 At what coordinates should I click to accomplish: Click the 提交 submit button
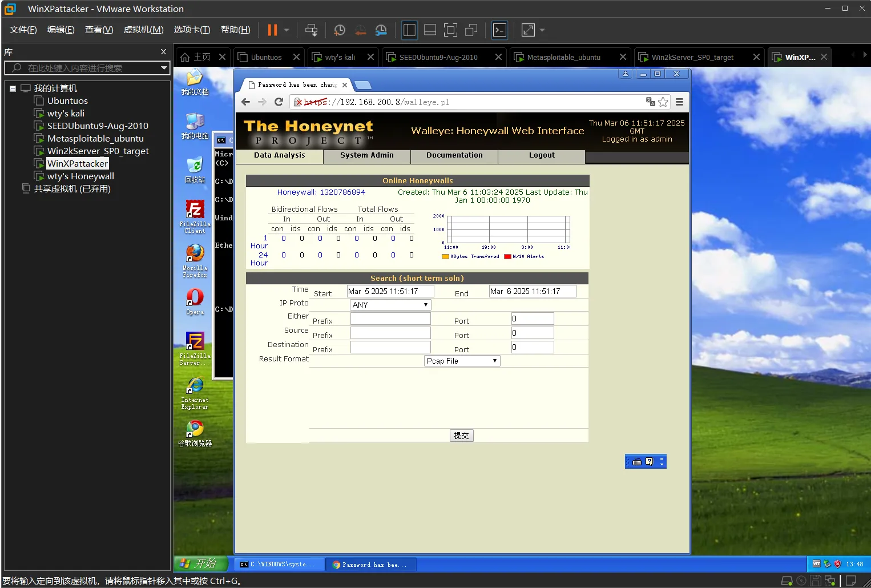(462, 436)
